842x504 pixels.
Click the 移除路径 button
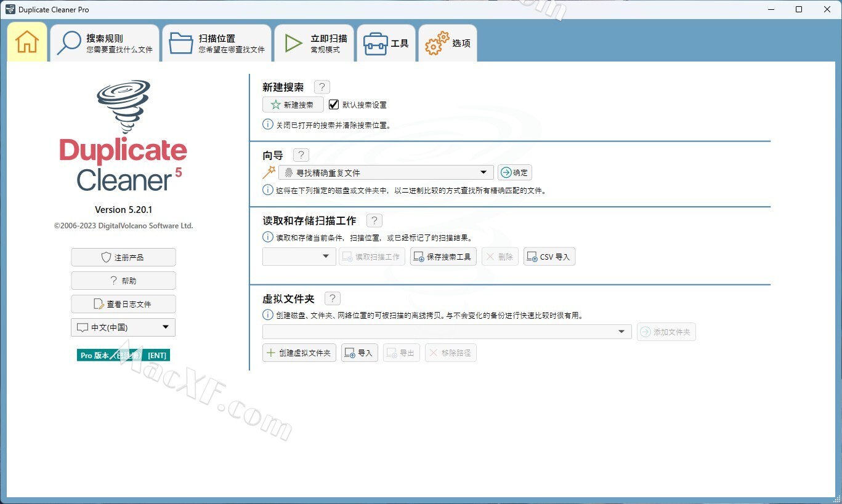[x=451, y=353]
